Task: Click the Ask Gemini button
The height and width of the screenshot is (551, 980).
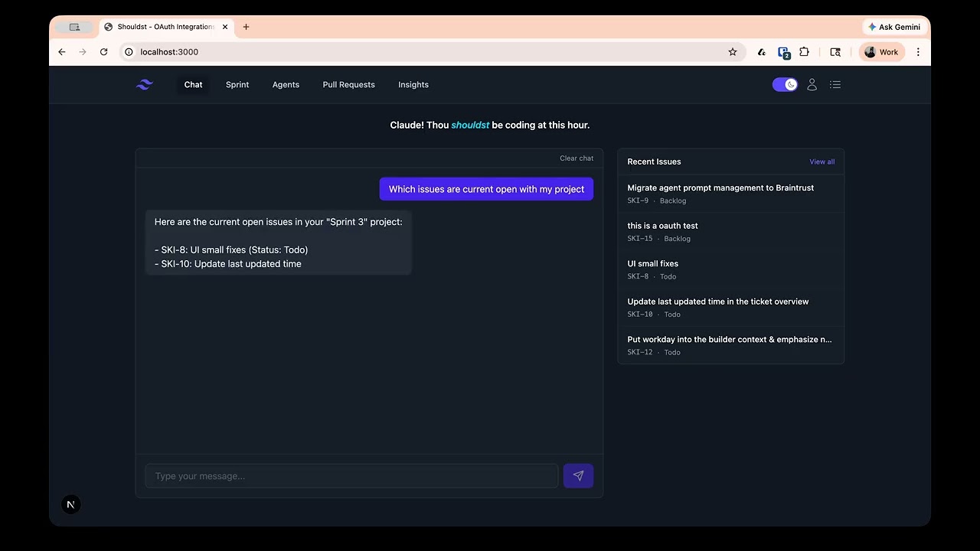Action: click(x=894, y=27)
